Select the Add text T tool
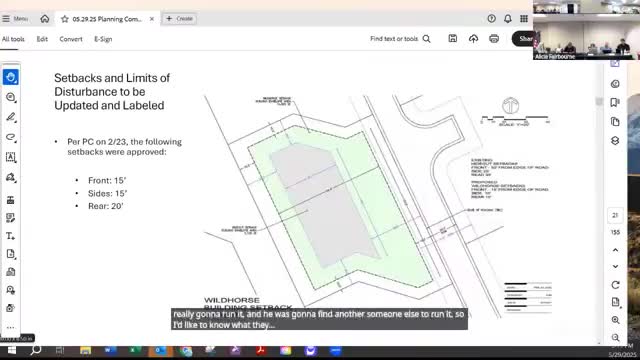640x360 pixels. [x=11, y=236]
